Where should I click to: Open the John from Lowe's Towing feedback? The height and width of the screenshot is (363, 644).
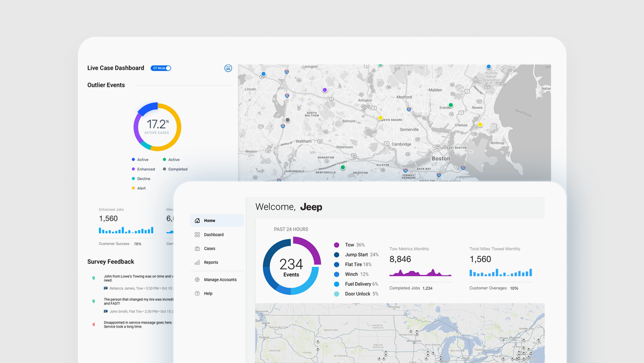coord(138,278)
